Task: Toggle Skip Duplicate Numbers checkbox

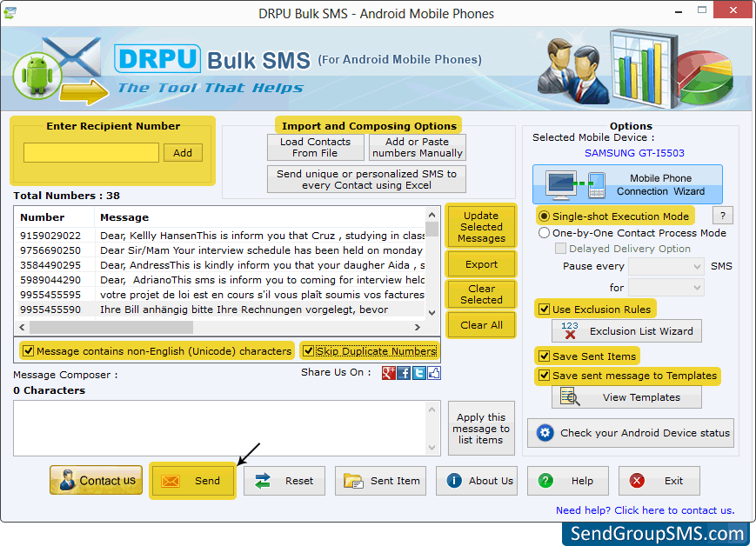Action: 308,351
